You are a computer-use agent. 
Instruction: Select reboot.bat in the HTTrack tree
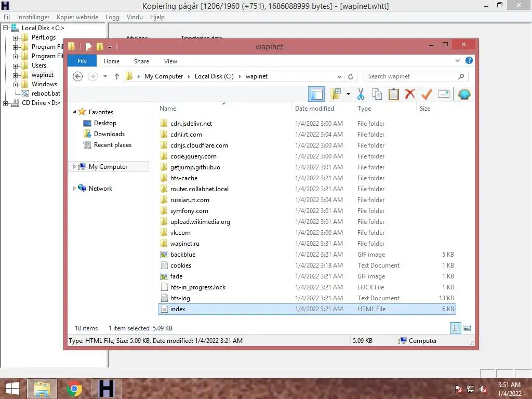coord(46,94)
